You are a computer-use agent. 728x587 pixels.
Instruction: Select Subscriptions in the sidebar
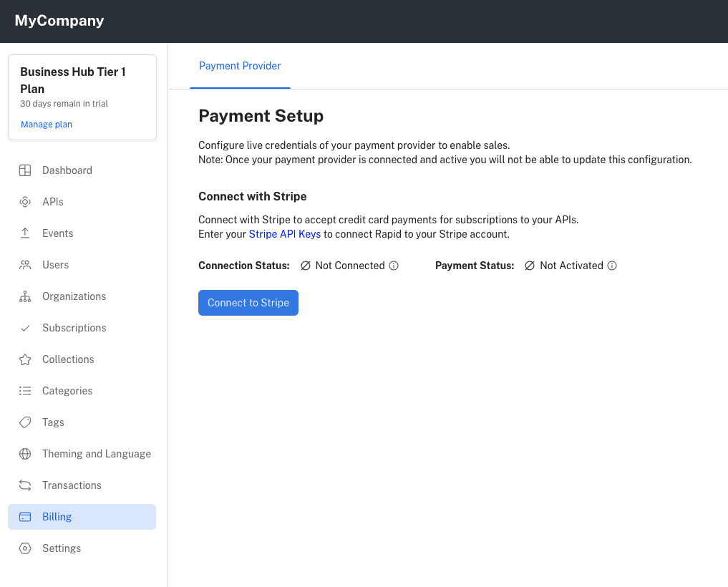(82, 329)
